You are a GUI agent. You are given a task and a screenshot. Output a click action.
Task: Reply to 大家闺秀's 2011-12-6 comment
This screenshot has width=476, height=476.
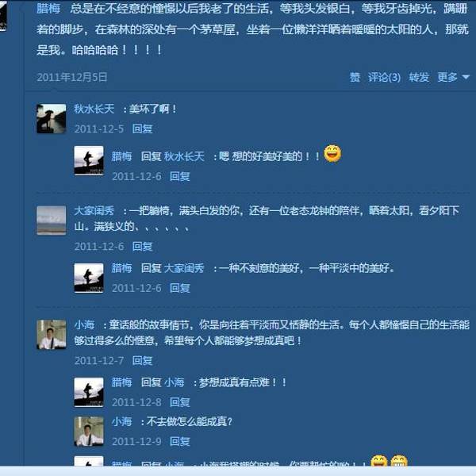click(142, 246)
